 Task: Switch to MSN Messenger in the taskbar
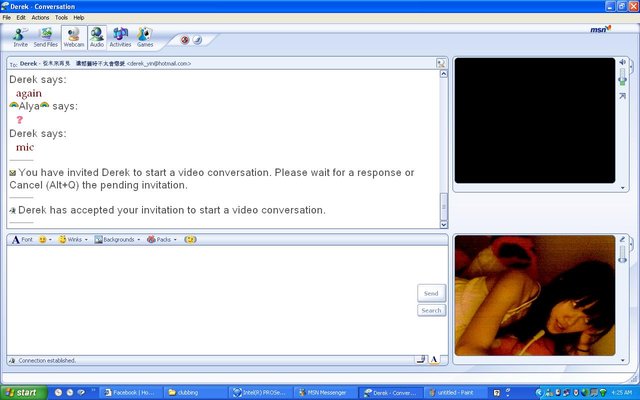[323, 392]
